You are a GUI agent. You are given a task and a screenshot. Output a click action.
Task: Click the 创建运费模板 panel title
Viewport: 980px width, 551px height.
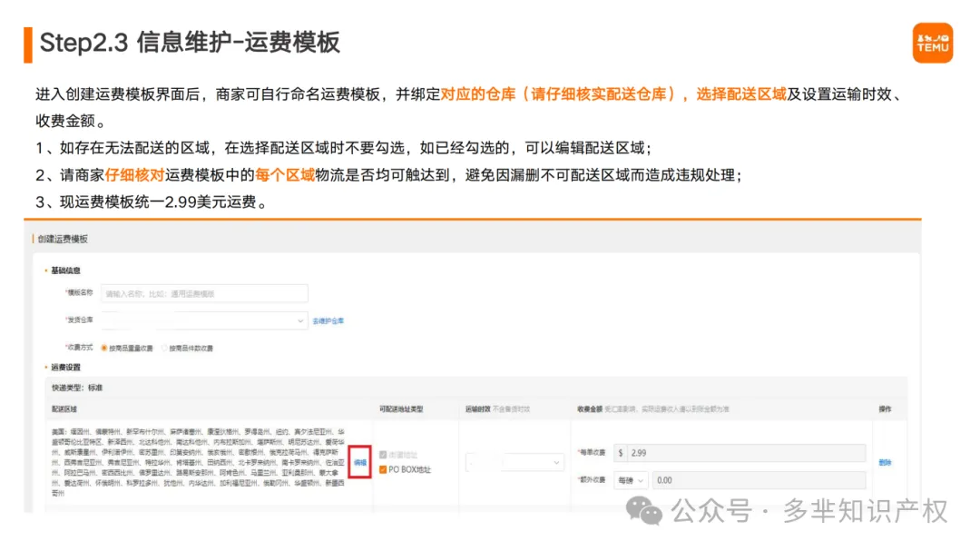pyautogui.click(x=63, y=239)
